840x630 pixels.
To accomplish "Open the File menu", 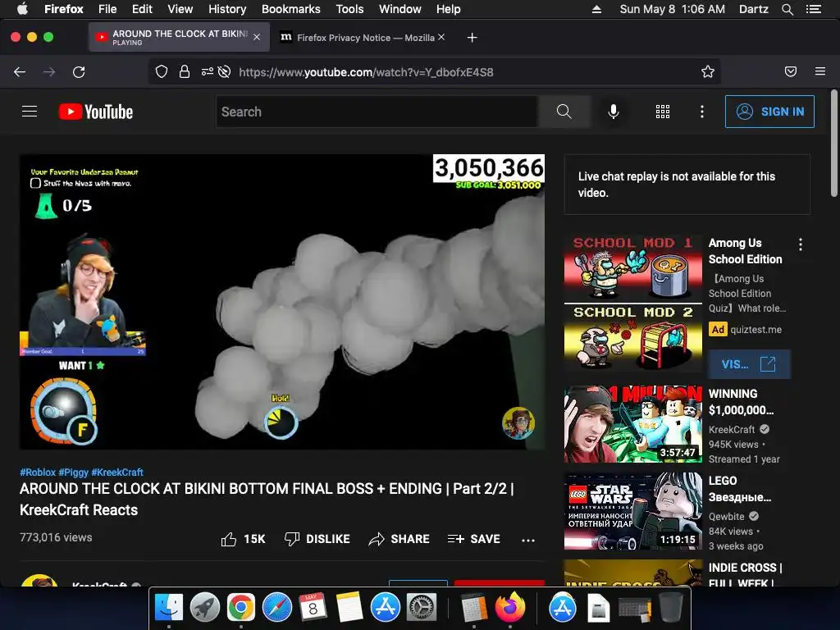I will coord(107,9).
